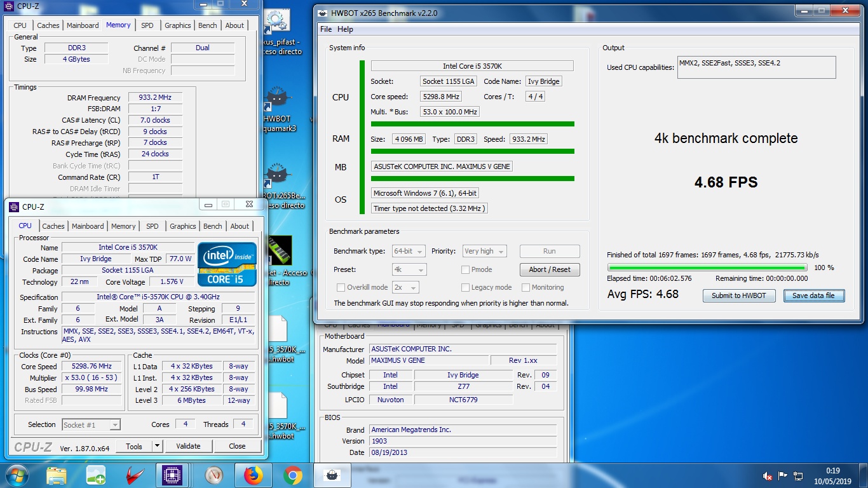Click the Intel Core i5 logo in CPU-Z
This screenshot has width=868, height=488.
[x=227, y=264]
